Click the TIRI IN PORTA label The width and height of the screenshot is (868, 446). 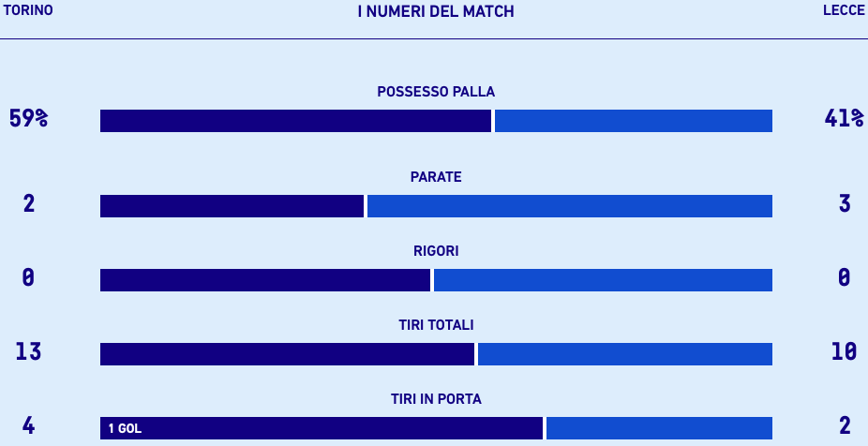[436, 399]
